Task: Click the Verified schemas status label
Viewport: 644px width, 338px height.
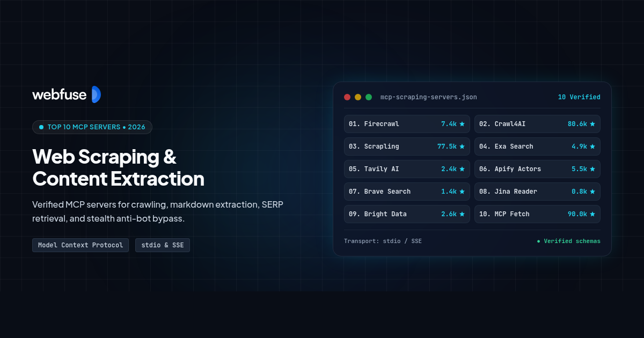Action: pyautogui.click(x=569, y=241)
